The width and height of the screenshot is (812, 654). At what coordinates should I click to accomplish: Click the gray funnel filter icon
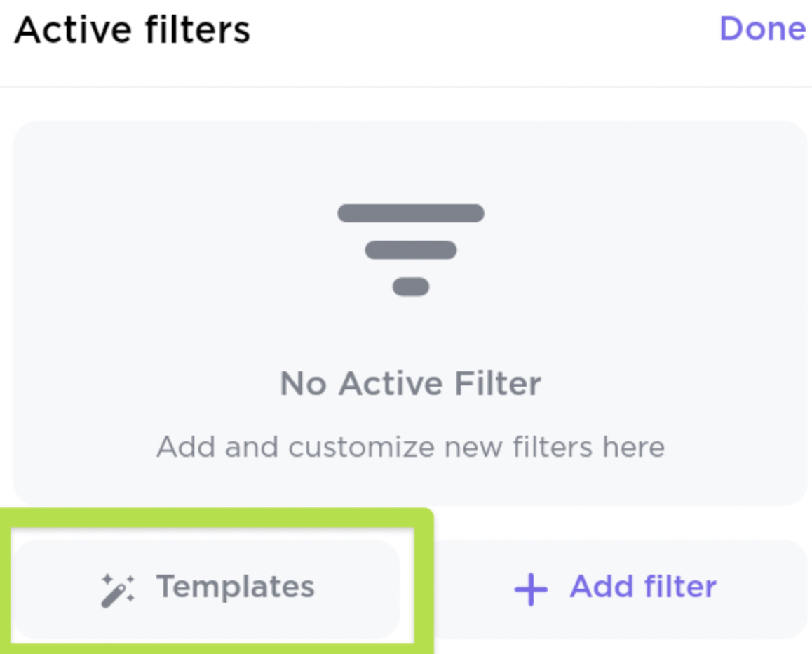coord(411,250)
